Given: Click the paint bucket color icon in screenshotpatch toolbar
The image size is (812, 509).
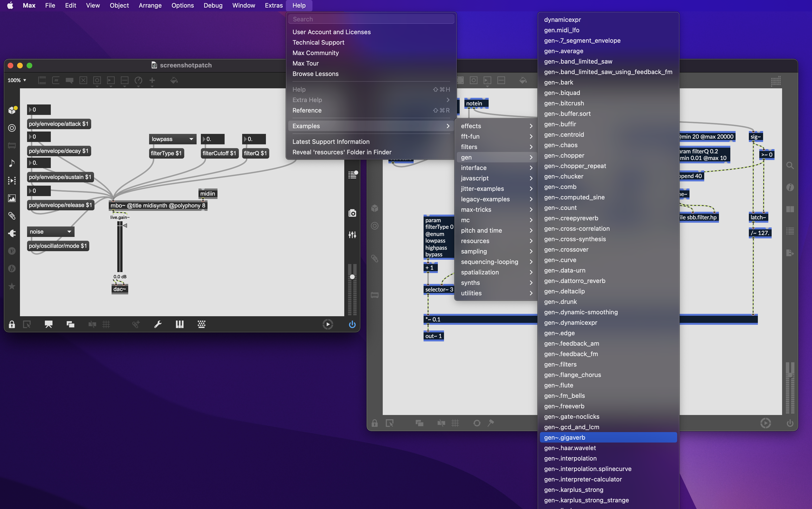Looking at the screenshot, I should 174,80.
